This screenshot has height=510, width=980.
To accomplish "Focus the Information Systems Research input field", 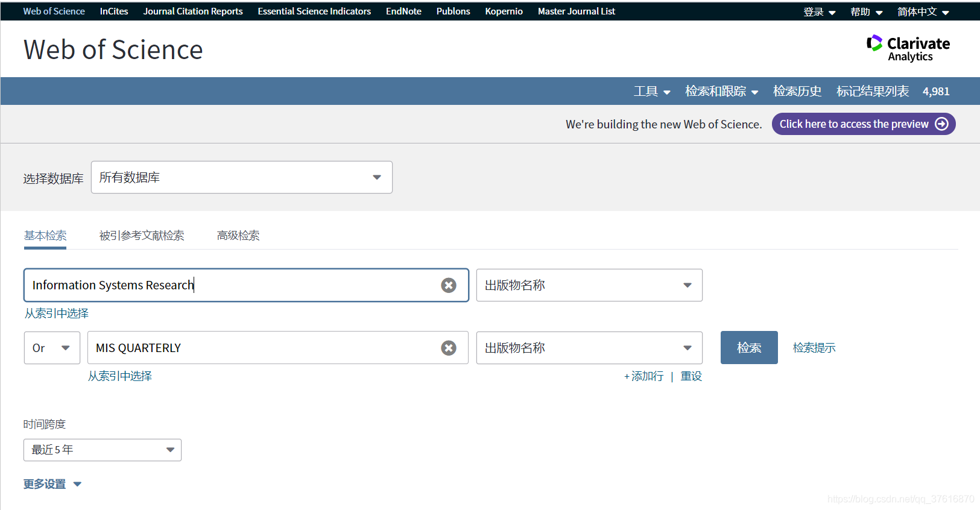I will (246, 285).
